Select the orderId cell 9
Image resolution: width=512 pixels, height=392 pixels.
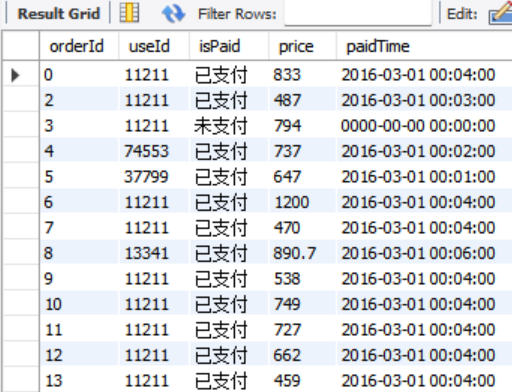(79, 279)
